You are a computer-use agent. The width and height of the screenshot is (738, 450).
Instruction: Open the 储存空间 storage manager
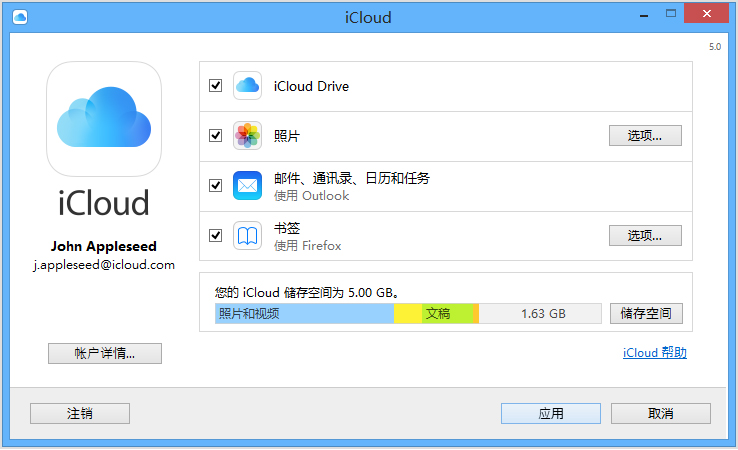tap(647, 313)
